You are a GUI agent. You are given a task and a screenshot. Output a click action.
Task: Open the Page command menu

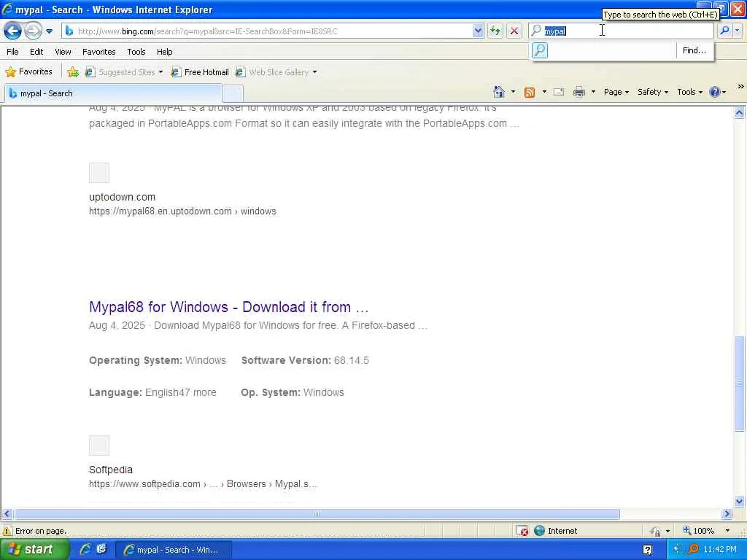[x=616, y=92]
